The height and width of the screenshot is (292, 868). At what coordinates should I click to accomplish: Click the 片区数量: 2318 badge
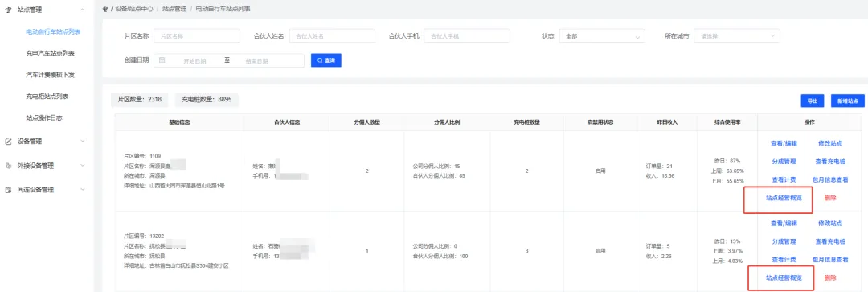coord(140,100)
